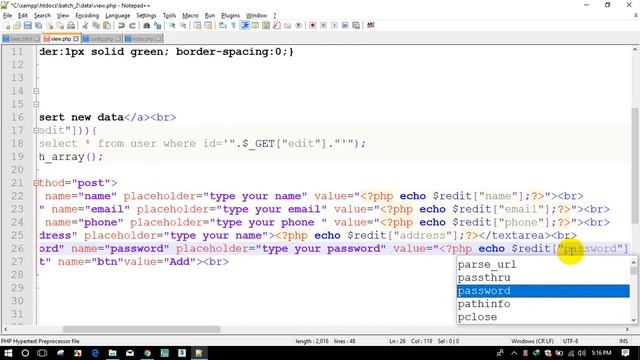Create a new file with the New toolbar icon
The height and width of the screenshot is (360, 640).
(7, 26)
